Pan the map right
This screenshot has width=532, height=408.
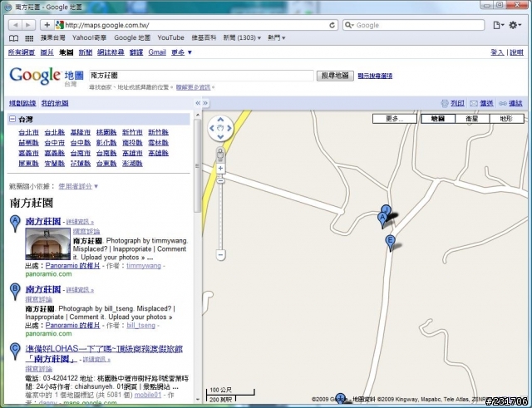[229, 128]
